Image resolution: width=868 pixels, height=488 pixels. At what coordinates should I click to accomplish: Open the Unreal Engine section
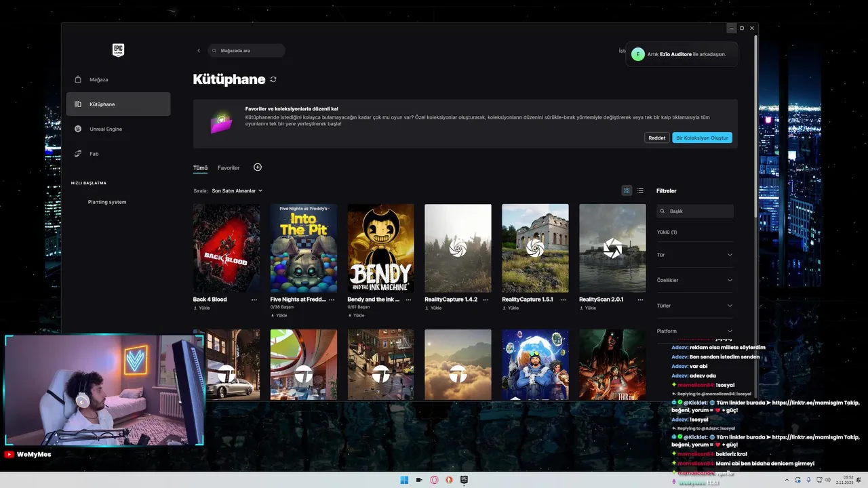118,129
